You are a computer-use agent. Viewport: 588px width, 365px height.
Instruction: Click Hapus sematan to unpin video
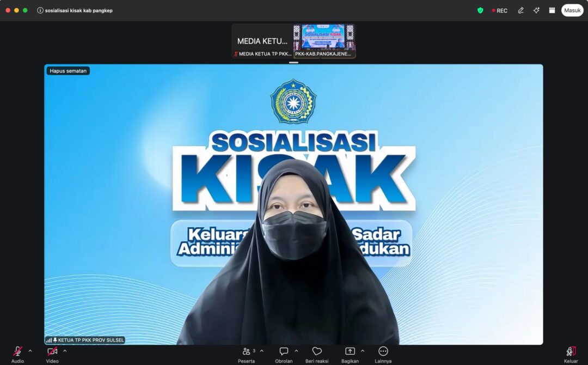click(68, 71)
